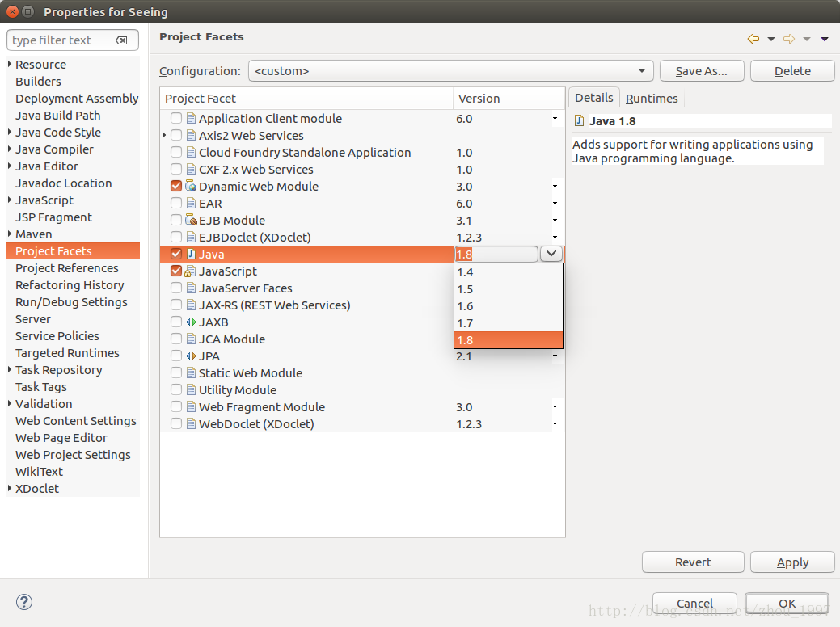
Task: Expand the Task Repository node
Action: click(x=10, y=369)
